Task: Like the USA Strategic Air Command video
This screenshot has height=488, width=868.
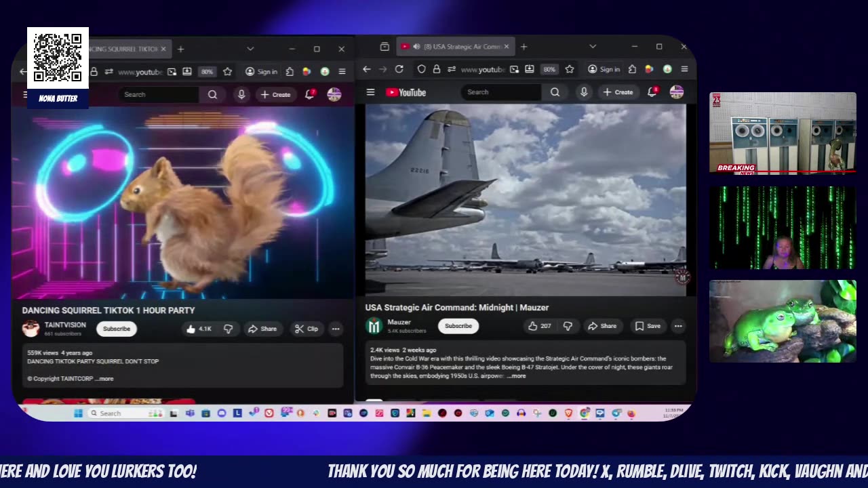Action: (540, 326)
